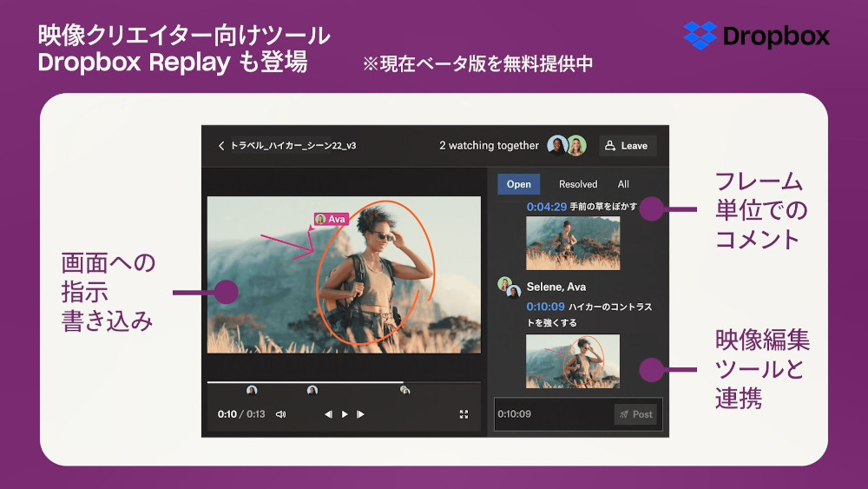Step forward one frame

pyautogui.click(x=360, y=414)
